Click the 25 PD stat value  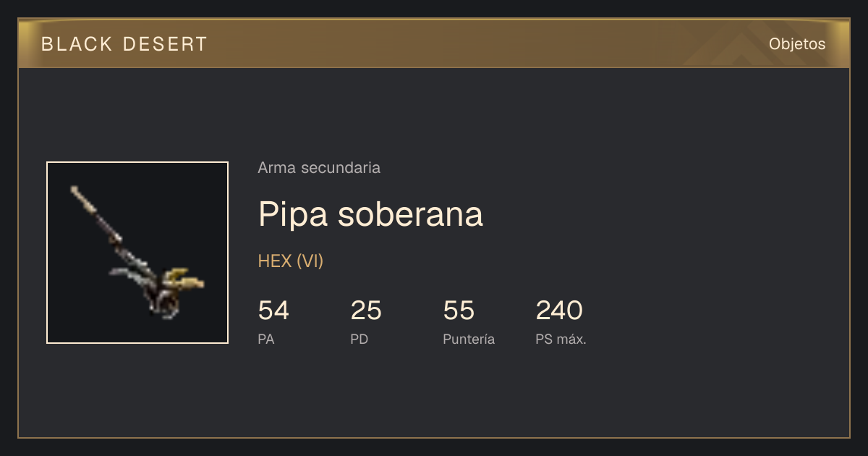(366, 311)
